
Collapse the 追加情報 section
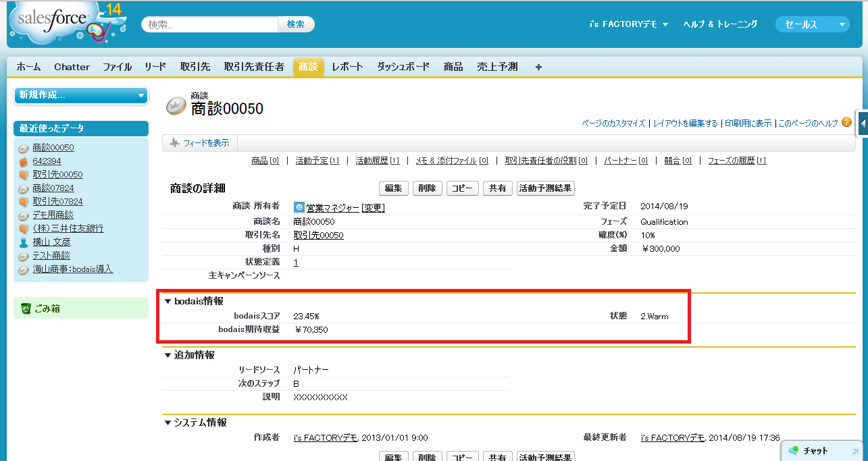coord(168,355)
